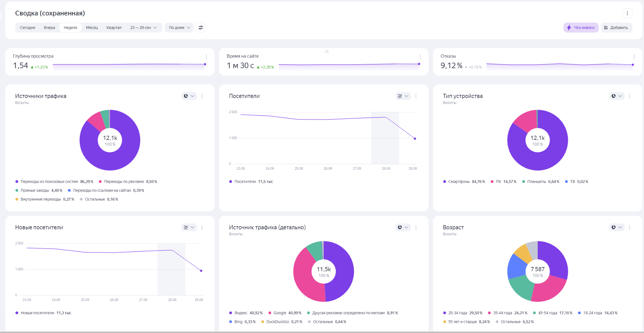The width and height of the screenshot is (644, 333).
Task: Open the dashboard three-dot menu beside the title
Action: pos(627,13)
